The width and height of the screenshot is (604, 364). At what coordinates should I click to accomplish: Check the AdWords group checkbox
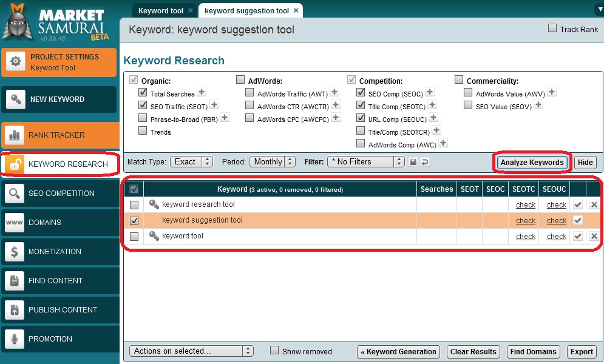240,79
